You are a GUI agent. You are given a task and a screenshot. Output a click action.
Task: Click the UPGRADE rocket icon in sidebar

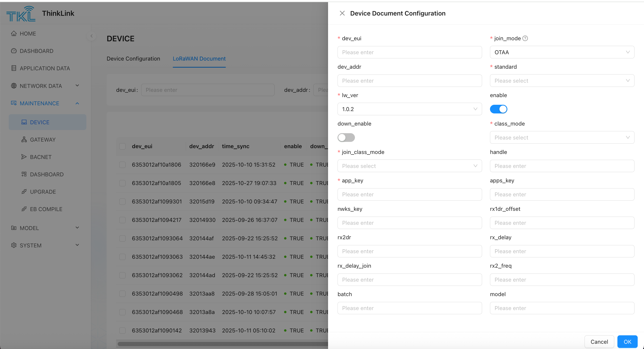pyautogui.click(x=24, y=192)
